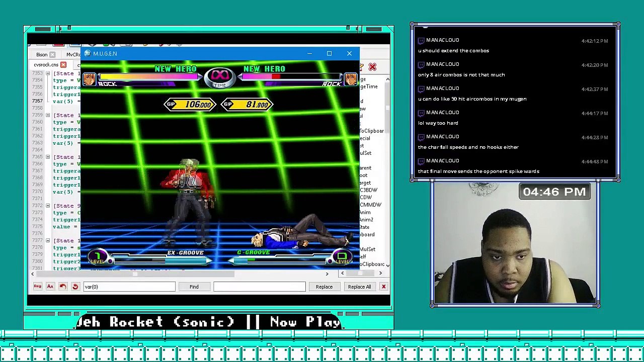The height and width of the screenshot is (362, 644).
Task: Click the EX-GROOVE power gauge
Action: pos(161,260)
